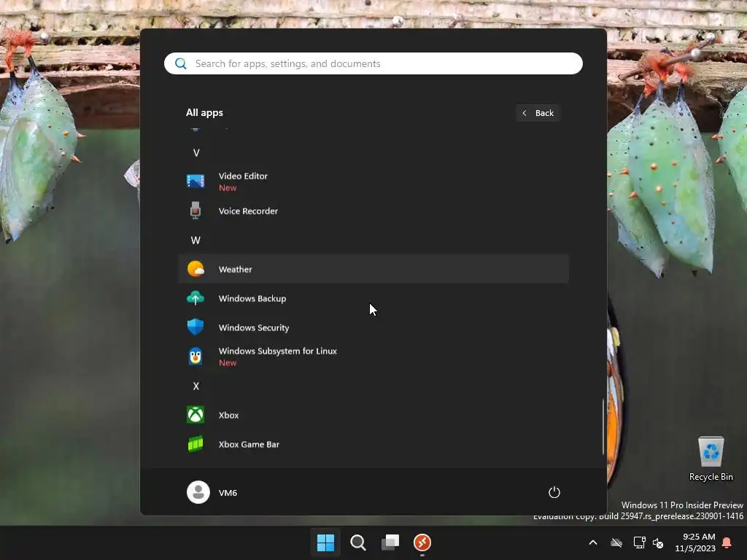
Task: Open the Video Editor app icon
Action: click(196, 182)
